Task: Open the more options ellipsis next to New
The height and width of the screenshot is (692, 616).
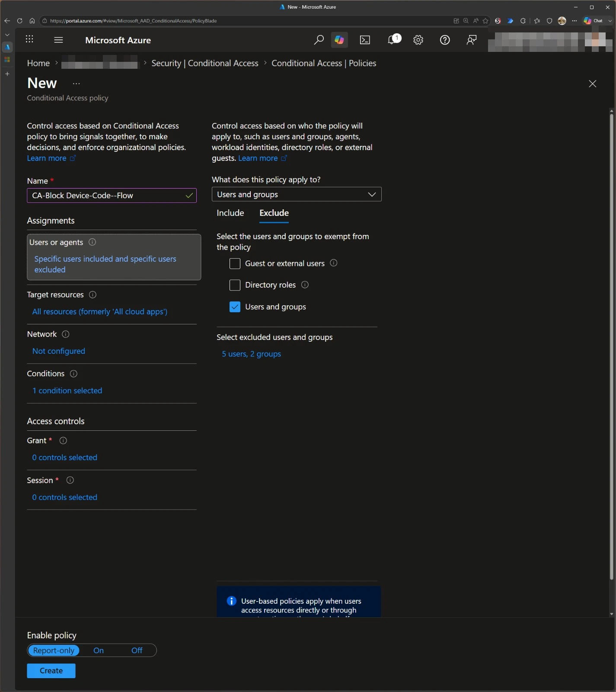Action: click(77, 83)
